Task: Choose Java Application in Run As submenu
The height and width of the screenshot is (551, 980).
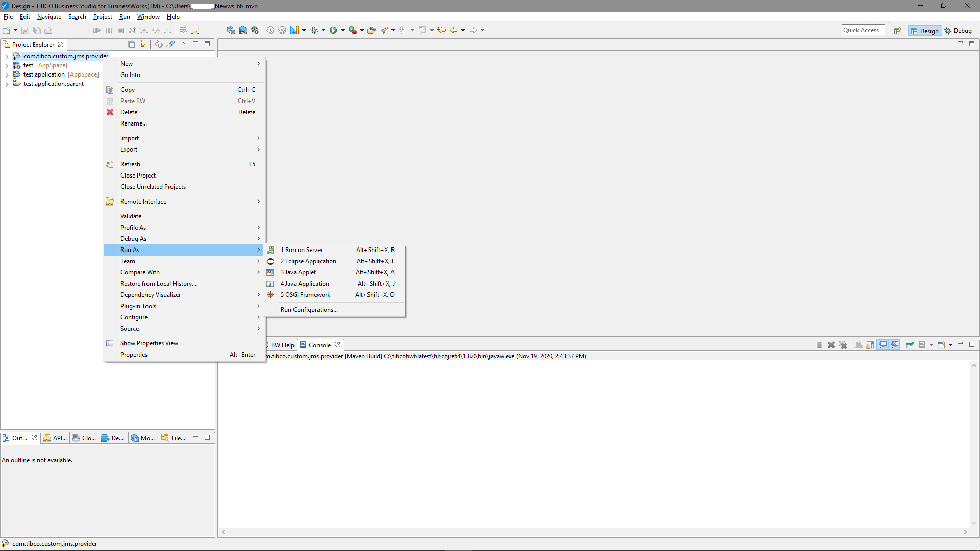Action: click(x=335, y=284)
